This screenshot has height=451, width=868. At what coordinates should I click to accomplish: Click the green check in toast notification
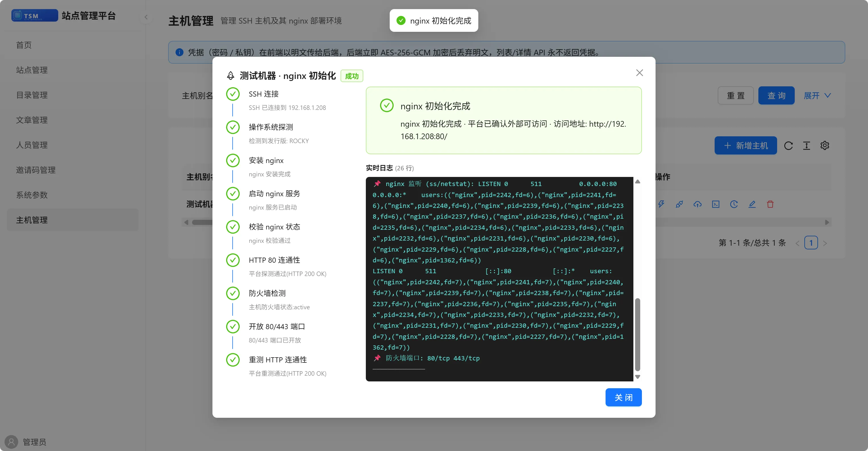401,21
